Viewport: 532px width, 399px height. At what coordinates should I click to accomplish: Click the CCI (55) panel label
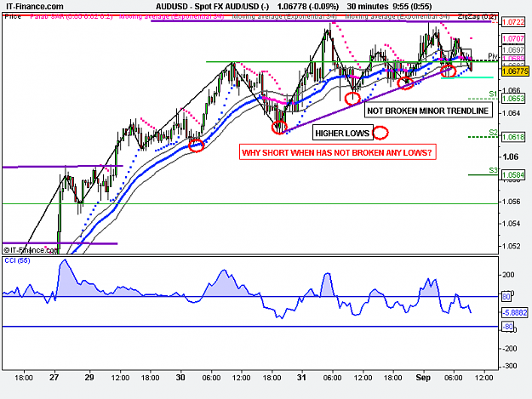17,260
